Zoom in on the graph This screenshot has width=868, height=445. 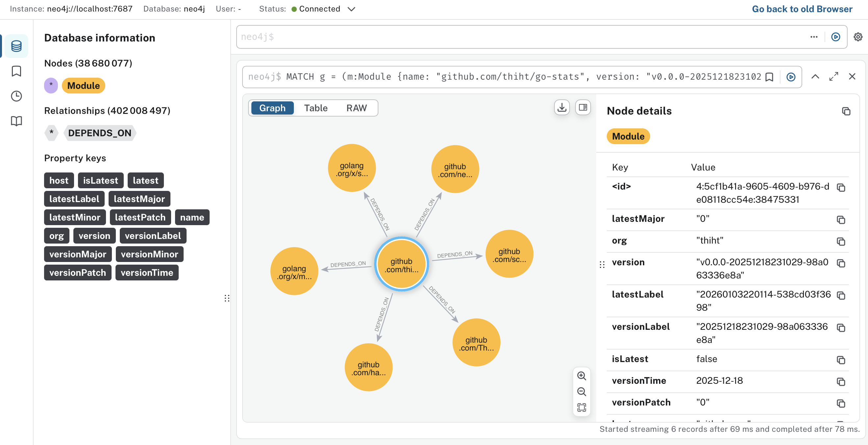coord(582,376)
